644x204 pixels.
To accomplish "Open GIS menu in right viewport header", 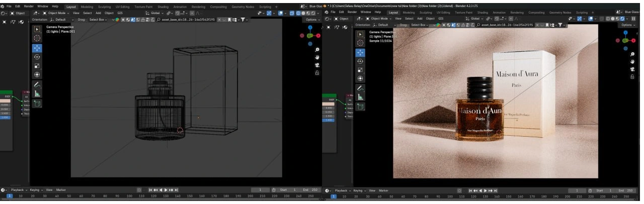I will (x=440, y=19).
